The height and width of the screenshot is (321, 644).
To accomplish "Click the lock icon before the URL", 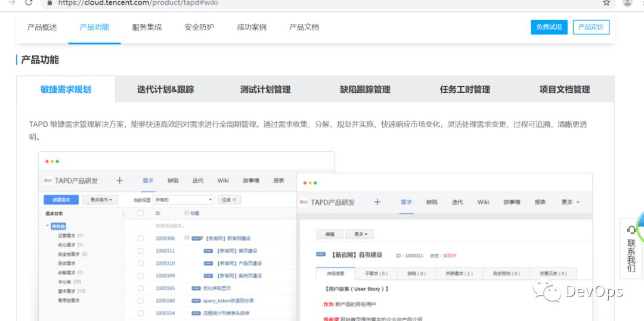I will pyautogui.click(x=51, y=2).
